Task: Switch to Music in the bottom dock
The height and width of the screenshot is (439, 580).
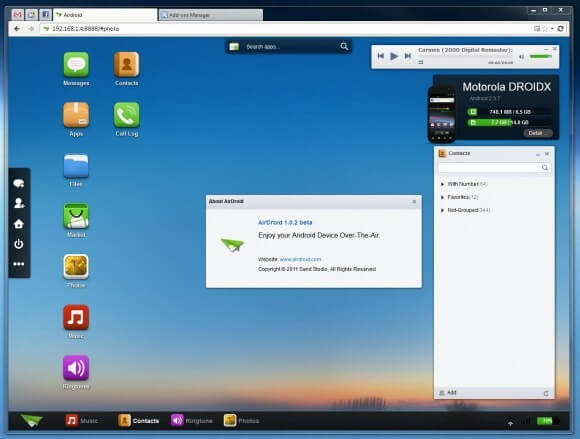Action: pyautogui.click(x=82, y=421)
